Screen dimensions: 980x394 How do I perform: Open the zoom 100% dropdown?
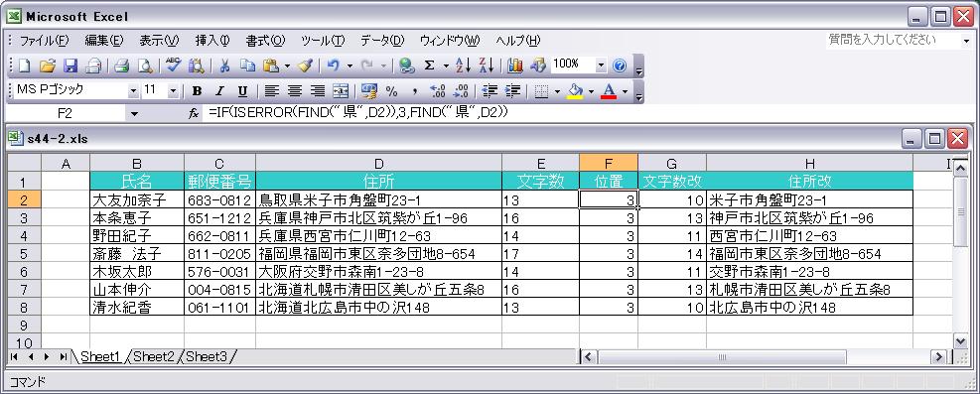tap(602, 65)
